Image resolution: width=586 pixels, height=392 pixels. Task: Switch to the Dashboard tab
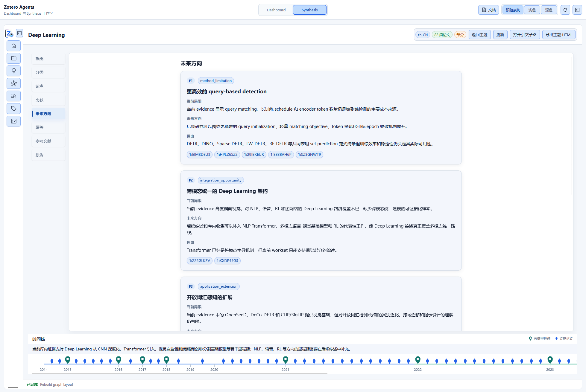276,10
